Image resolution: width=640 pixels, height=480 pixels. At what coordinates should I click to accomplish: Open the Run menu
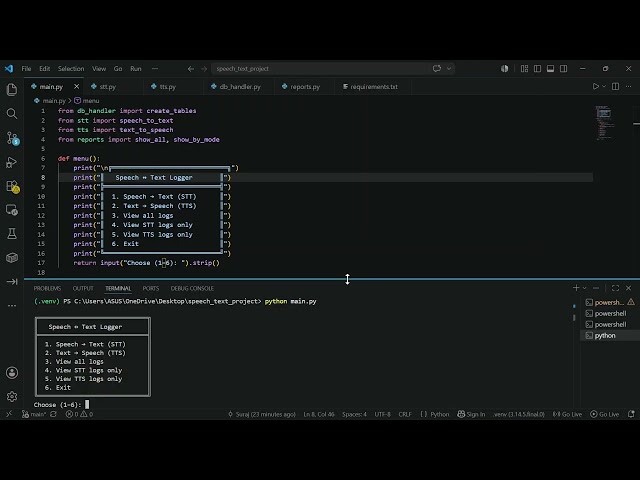point(136,69)
